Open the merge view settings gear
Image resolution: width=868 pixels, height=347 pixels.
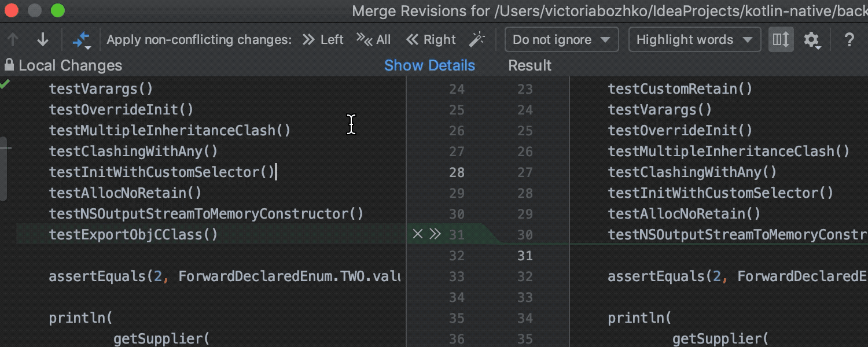point(812,39)
